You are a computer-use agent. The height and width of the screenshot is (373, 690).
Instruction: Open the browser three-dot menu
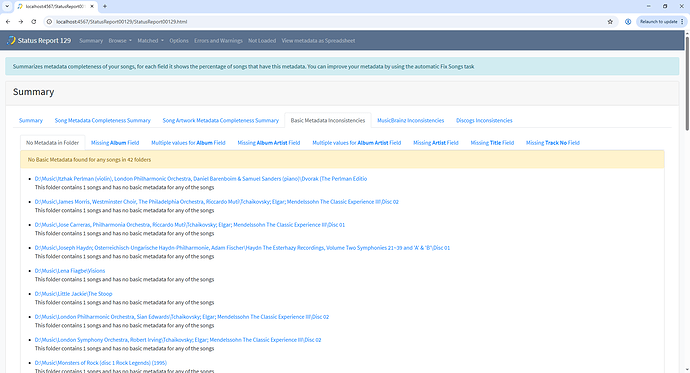tap(683, 22)
